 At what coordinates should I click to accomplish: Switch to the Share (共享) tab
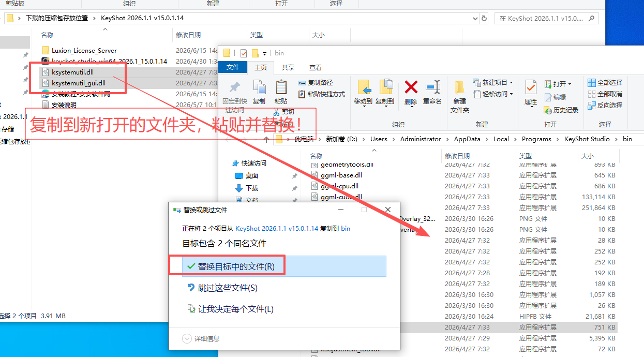pos(288,67)
